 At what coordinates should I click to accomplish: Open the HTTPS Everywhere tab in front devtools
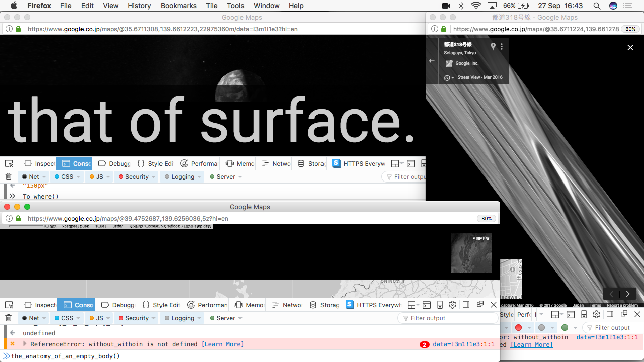tap(373, 305)
